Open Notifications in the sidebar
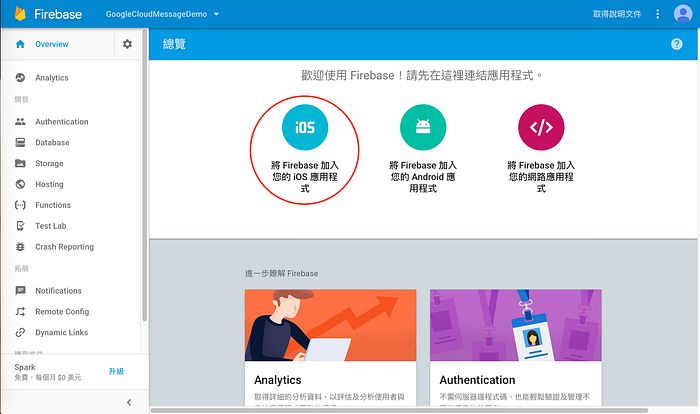This screenshot has height=414, width=700. [58, 291]
